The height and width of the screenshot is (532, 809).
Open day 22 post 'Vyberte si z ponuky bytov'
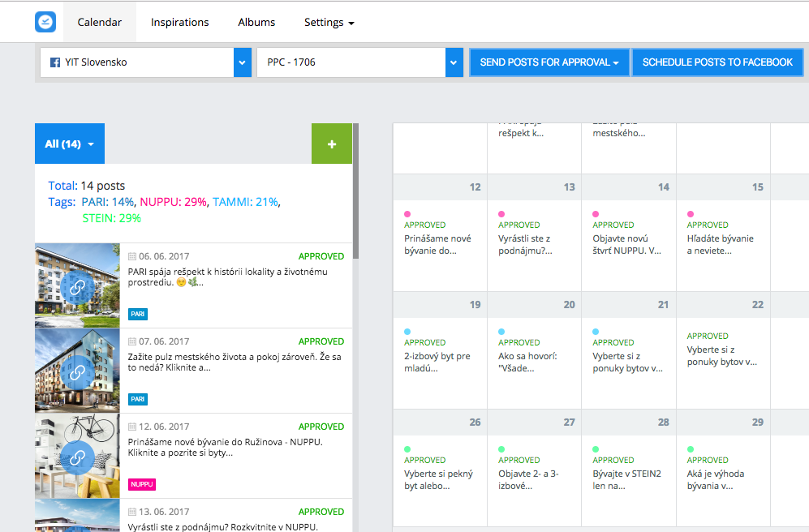pos(722,356)
